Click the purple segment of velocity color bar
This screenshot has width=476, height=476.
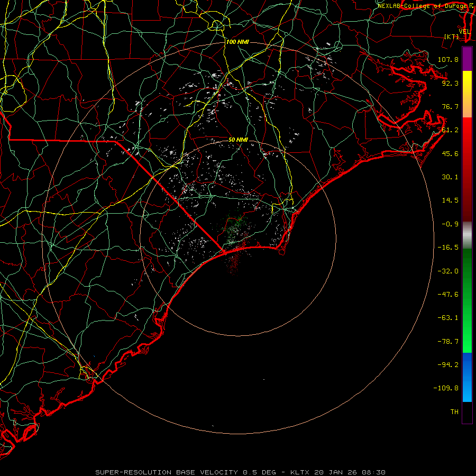click(x=467, y=59)
